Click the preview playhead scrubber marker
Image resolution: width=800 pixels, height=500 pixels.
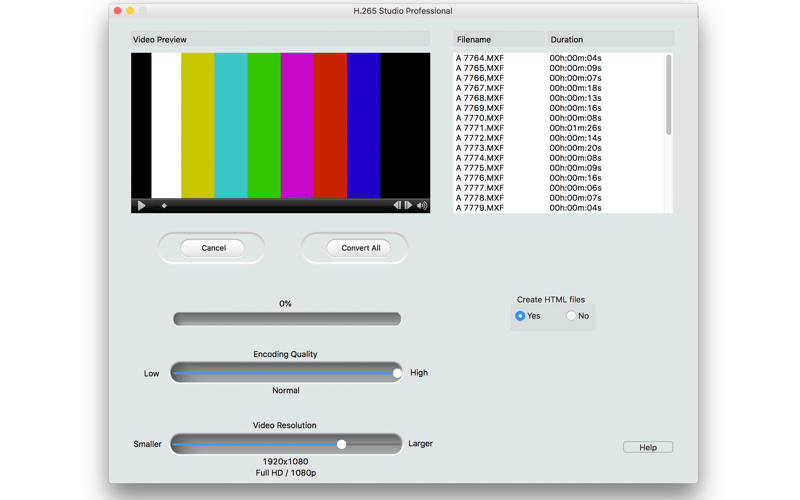tap(164, 206)
